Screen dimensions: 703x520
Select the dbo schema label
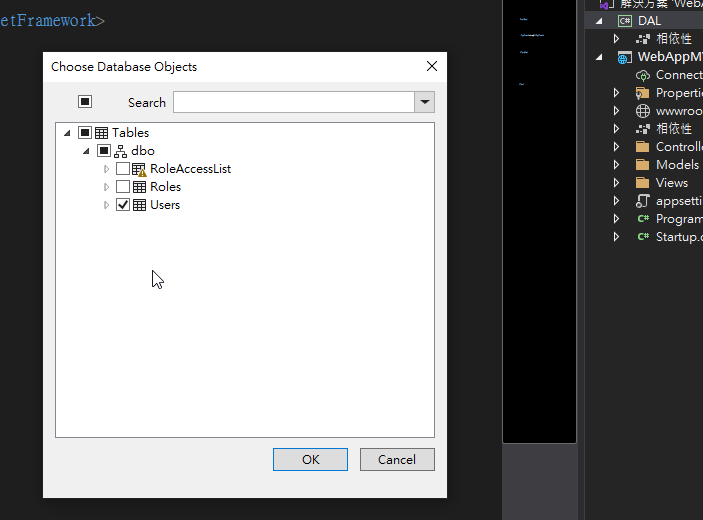coord(143,151)
